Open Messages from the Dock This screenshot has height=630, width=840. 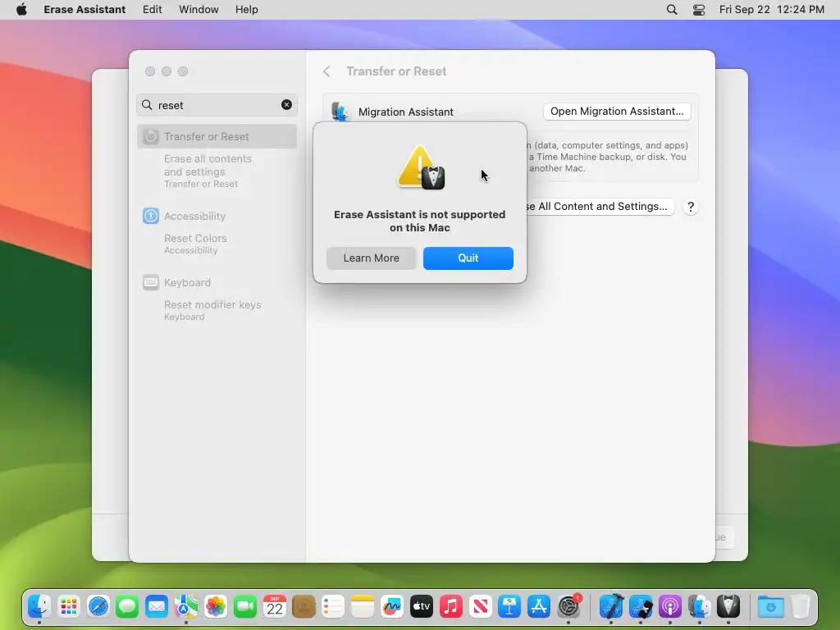[127, 606]
